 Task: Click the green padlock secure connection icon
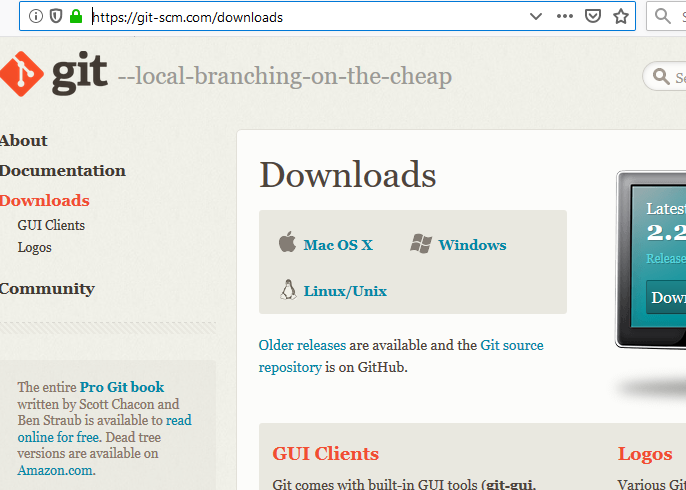pyautogui.click(x=76, y=17)
